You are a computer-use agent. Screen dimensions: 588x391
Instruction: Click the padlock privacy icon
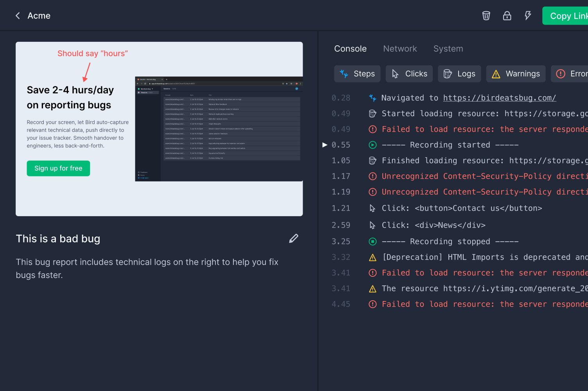tap(507, 16)
